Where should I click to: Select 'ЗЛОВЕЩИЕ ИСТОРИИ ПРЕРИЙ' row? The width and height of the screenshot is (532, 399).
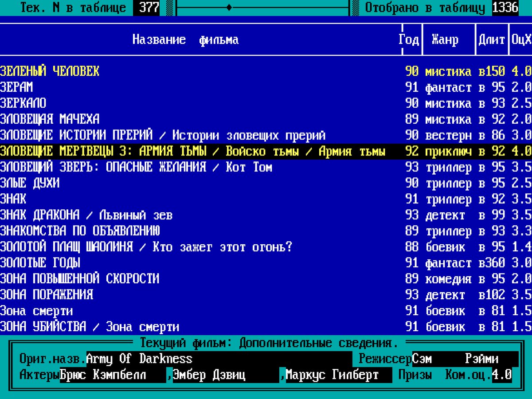[x=266, y=135]
